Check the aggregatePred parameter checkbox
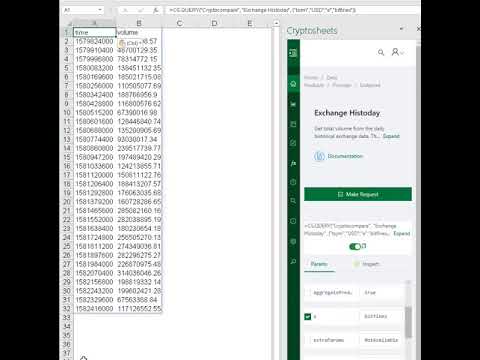This screenshot has width=480, height=360. click(x=307, y=293)
